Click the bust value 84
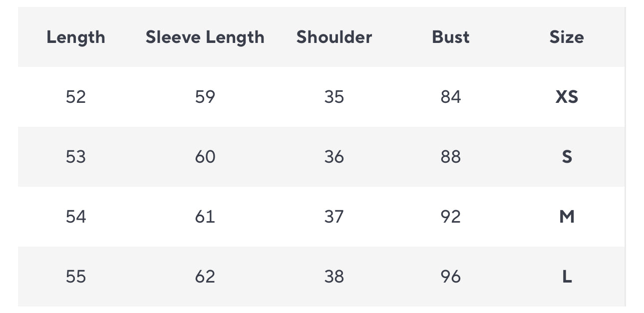The height and width of the screenshot is (313, 644). point(451,97)
